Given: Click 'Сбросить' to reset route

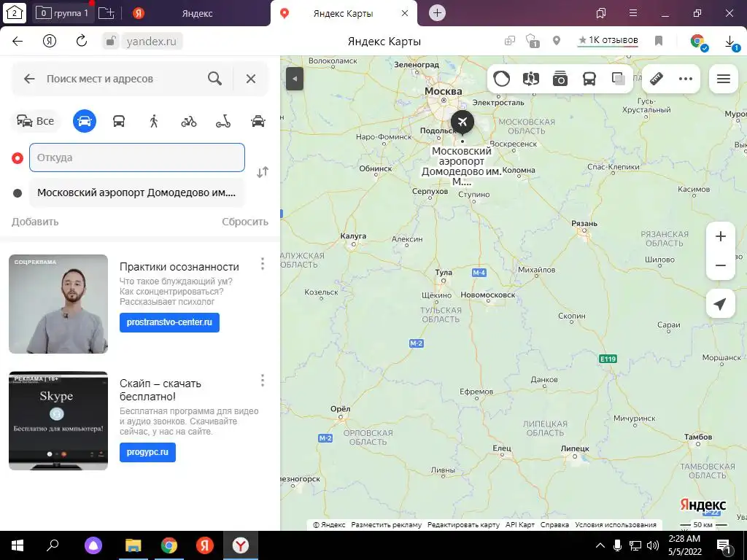Looking at the screenshot, I should 245,222.
